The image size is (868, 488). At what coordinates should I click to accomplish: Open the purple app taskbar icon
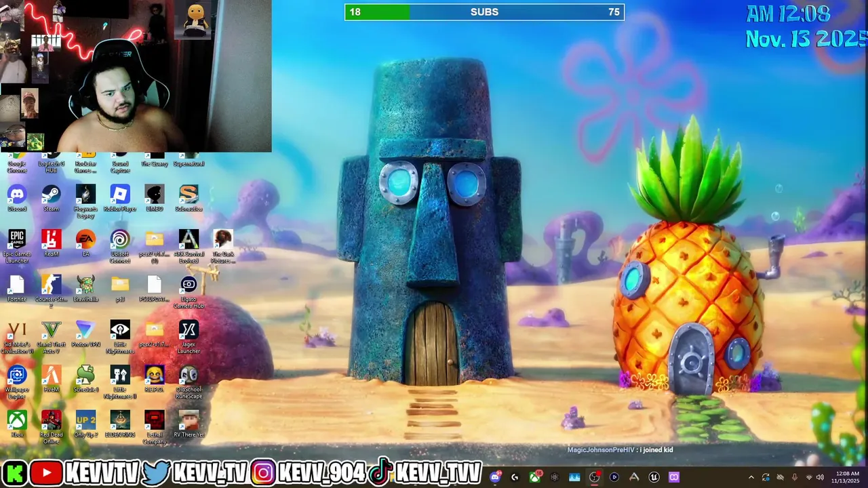[x=674, y=477]
